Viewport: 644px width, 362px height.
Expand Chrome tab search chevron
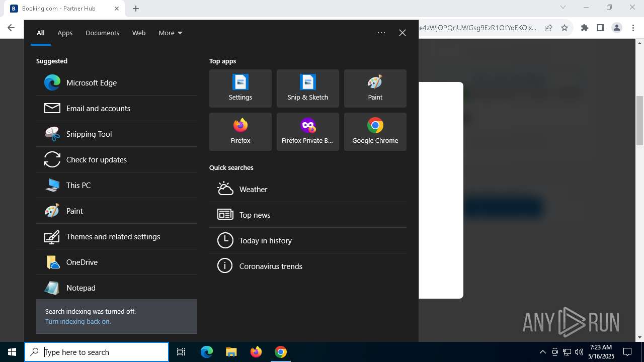click(563, 7)
